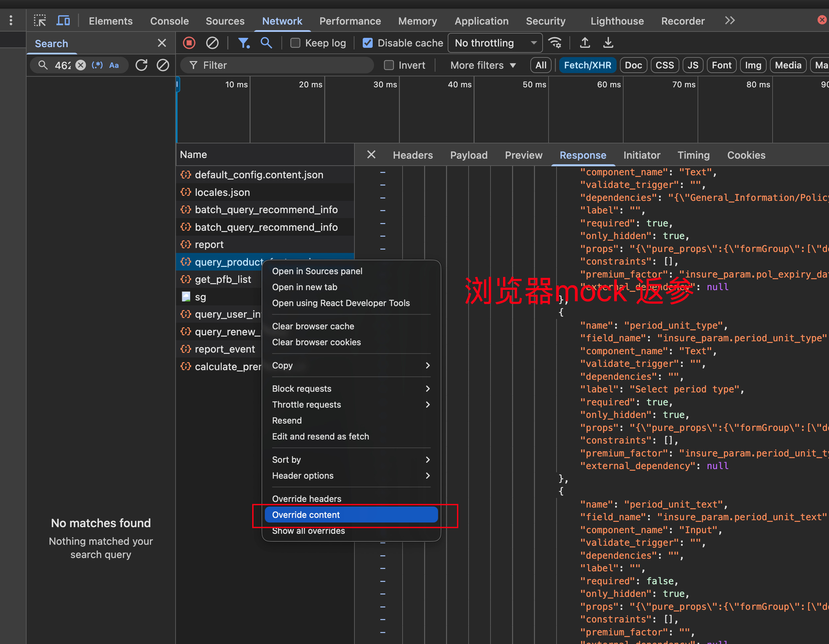
Task: Choose Show all overrides
Action: tap(351, 530)
